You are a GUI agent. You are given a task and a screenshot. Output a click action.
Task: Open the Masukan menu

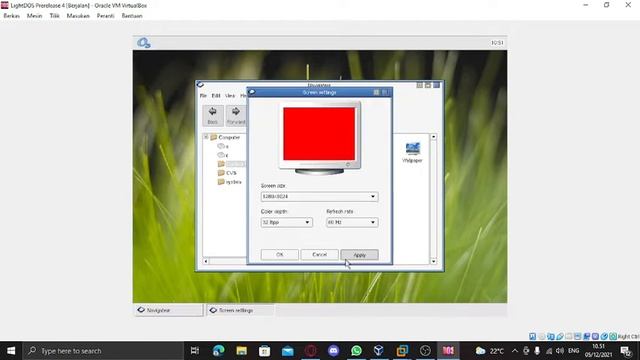coord(78,16)
